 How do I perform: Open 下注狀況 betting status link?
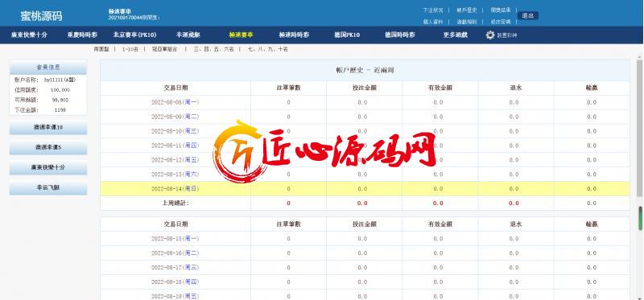pos(433,10)
